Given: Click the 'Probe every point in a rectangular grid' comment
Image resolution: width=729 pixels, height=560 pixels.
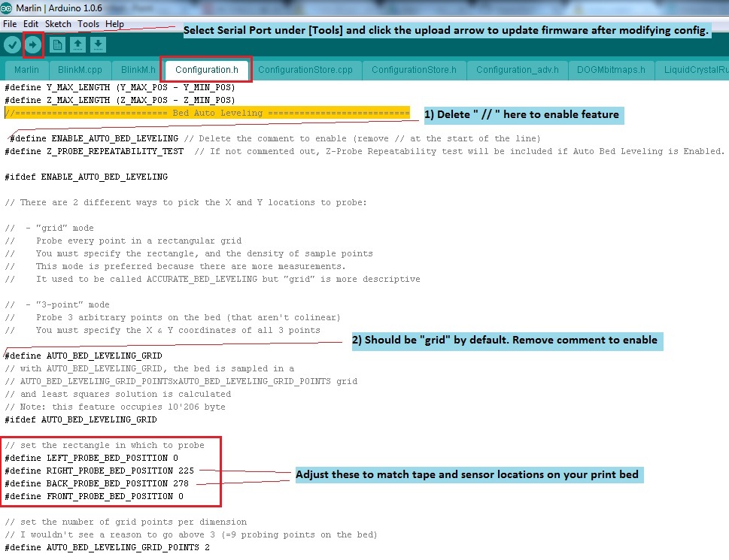Looking at the screenshot, I should [123, 241].
